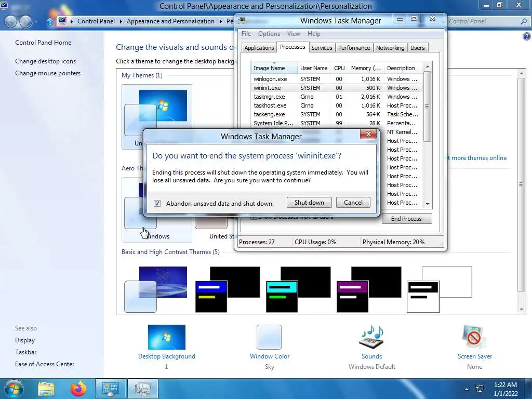Click the up-level arrow in the address bar

(x=50, y=21)
